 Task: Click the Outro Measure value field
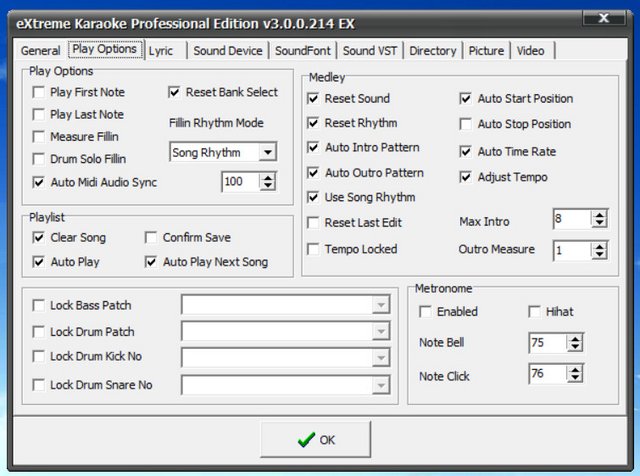click(x=572, y=250)
